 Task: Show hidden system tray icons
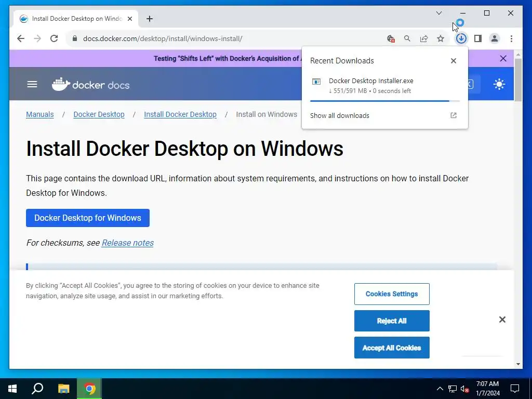(x=440, y=389)
